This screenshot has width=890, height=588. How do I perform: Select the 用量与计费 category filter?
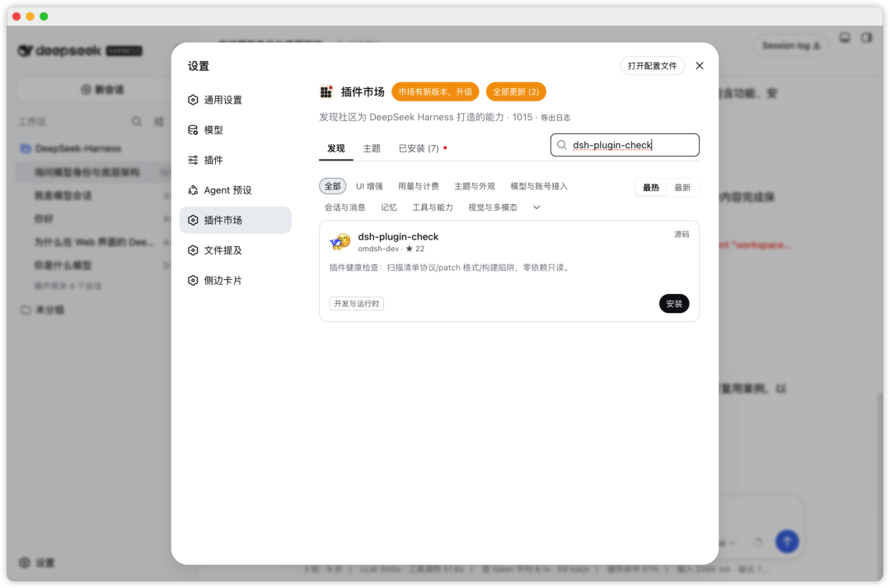click(419, 187)
